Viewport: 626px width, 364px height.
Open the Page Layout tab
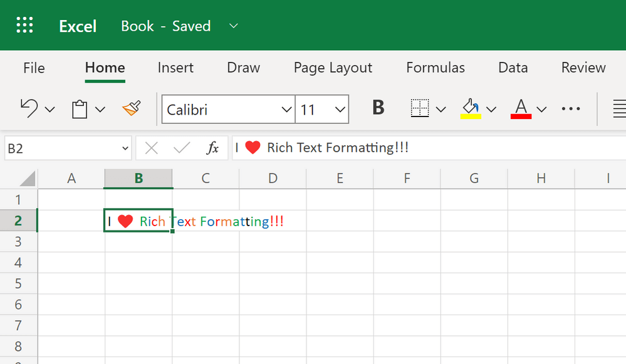point(333,68)
